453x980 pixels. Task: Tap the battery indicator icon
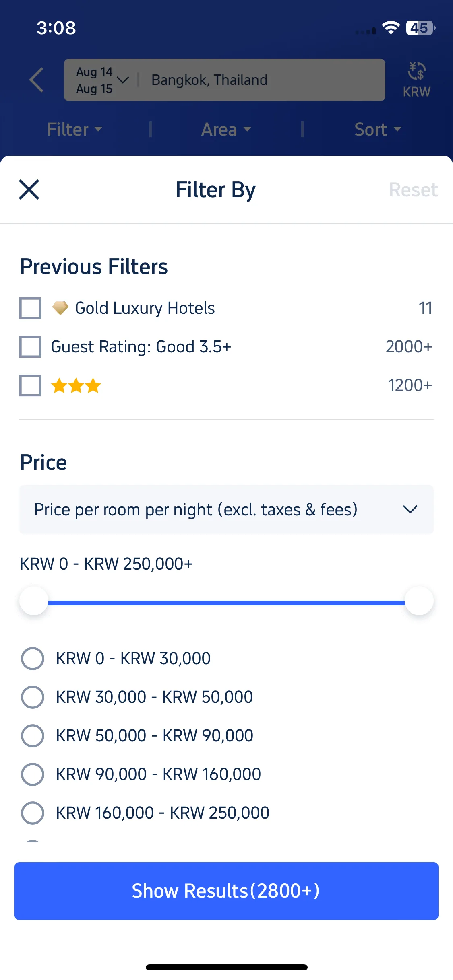pos(421,28)
